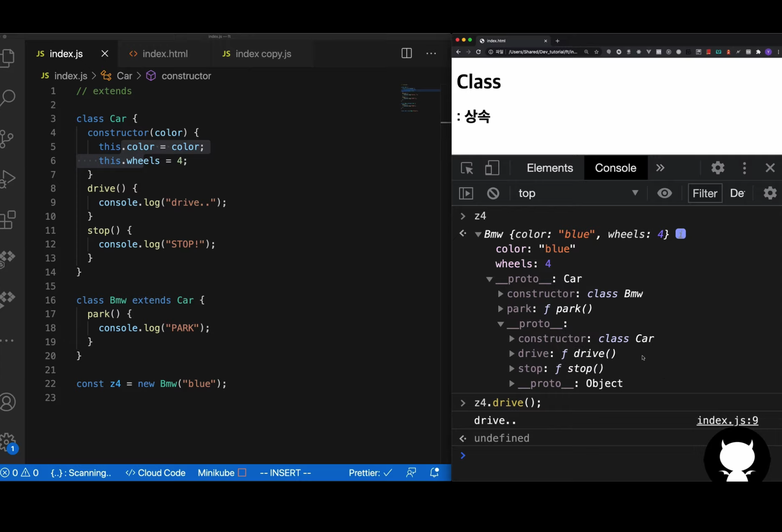
Task: Create live expression eye icon
Action: [x=665, y=193]
